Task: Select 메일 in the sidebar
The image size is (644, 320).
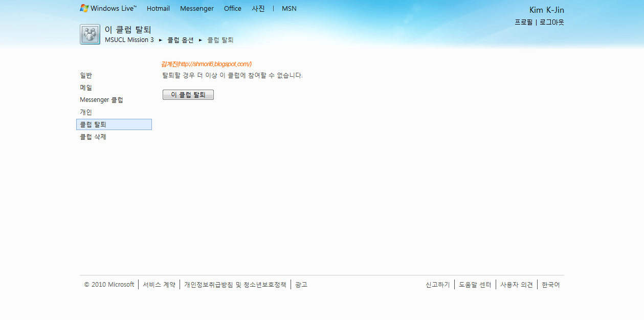Action: point(86,88)
